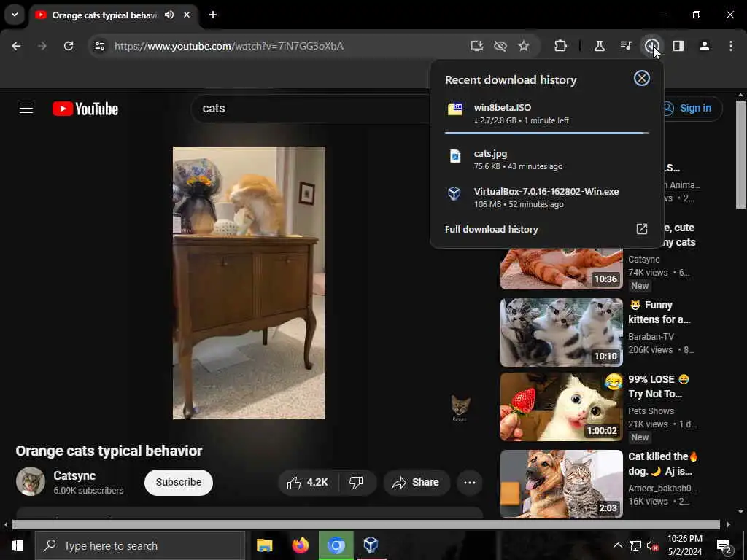Open VirtualBox from the taskbar
The image size is (747, 560).
pos(371,545)
